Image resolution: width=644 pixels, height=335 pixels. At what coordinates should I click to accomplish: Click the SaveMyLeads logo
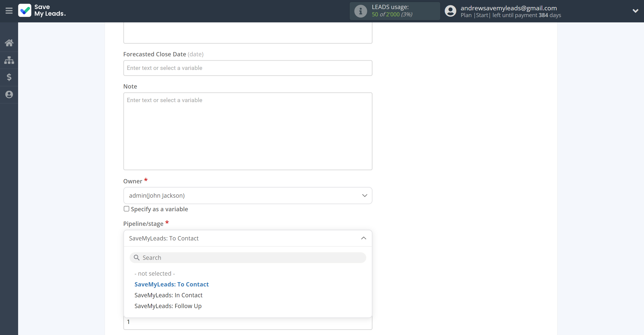point(42,11)
